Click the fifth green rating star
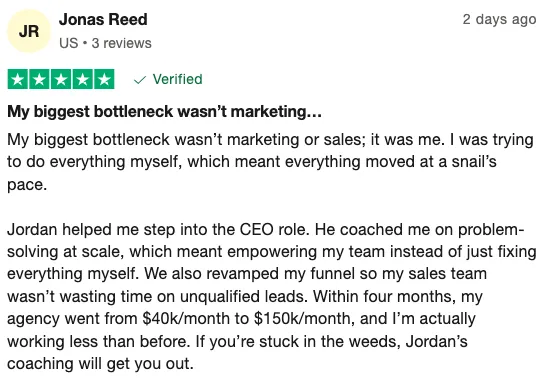The width and height of the screenshot is (543, 378). coord(104,79)
